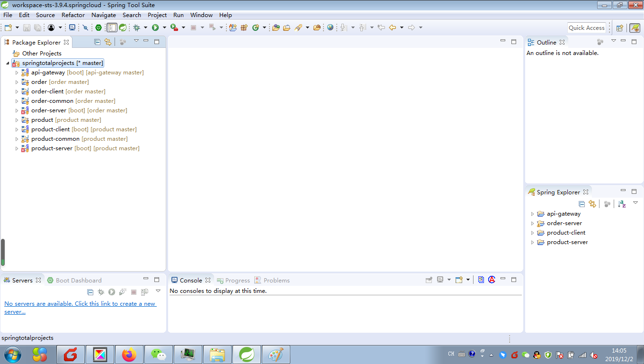Select the Spring perspective button
This screenshot has height=364, width=644.
[x=635, y=27]
